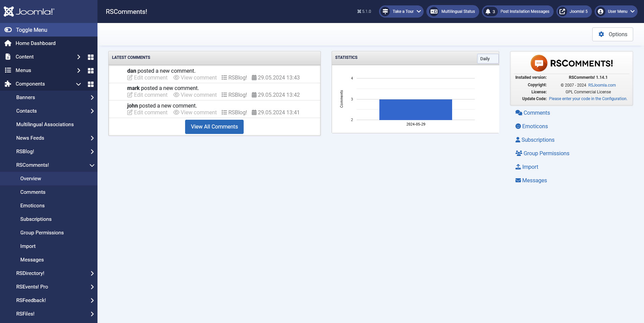View mark's comment

tap(195, 95)
